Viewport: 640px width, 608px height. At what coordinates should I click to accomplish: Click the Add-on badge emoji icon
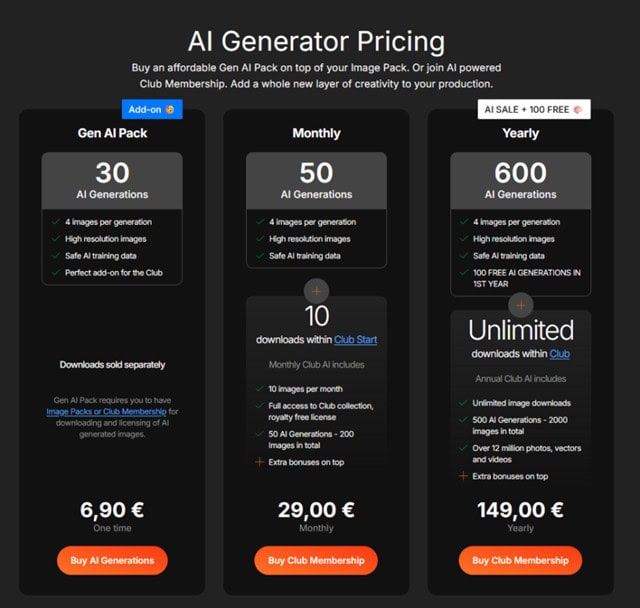pyautogui.click(x=170, y=109)
